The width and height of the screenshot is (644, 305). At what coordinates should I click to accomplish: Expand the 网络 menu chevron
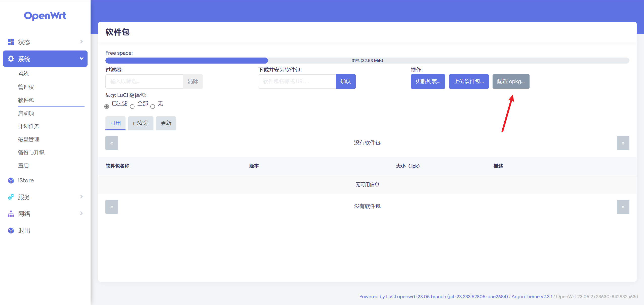pos(81,213)
